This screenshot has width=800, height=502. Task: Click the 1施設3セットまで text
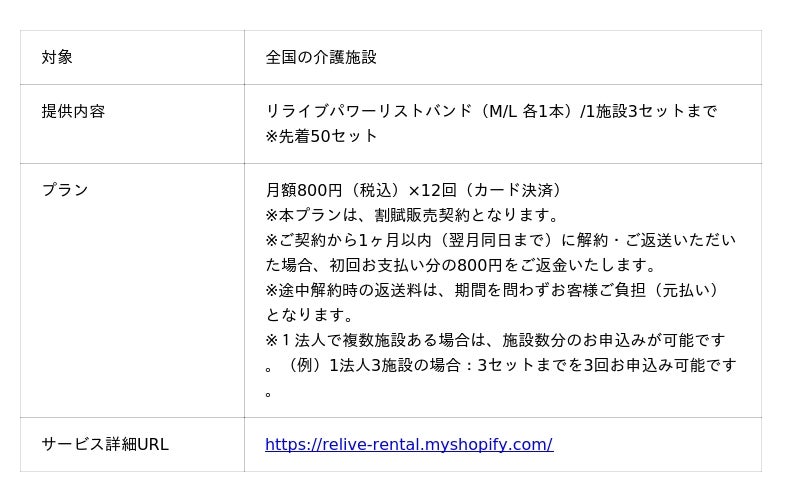[654, 111]
